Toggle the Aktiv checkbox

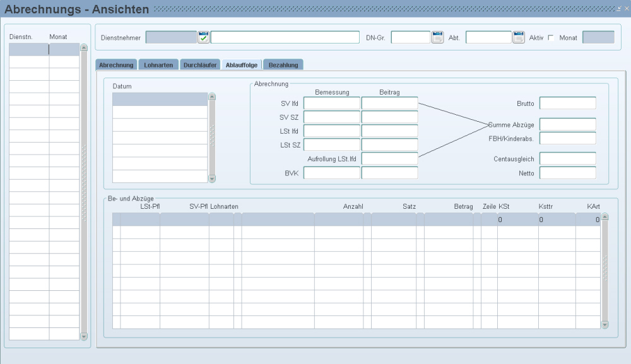[551, 38]
